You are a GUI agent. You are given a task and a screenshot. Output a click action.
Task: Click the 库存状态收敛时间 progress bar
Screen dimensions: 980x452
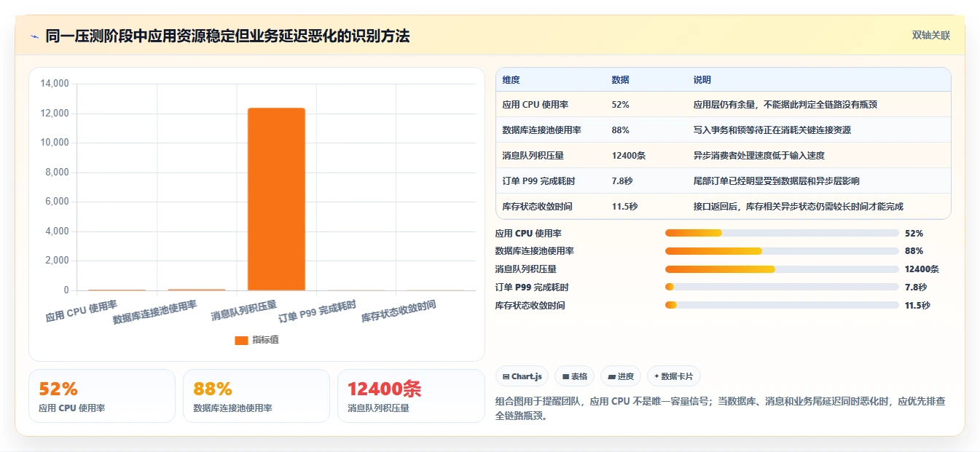click(x=782, y=306)
